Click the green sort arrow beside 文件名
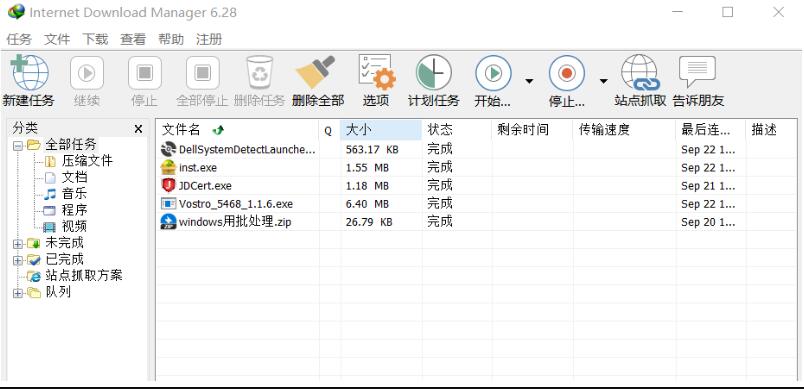Screen dimensions: 804x389 pyautogui.click(x=218, y=130)
